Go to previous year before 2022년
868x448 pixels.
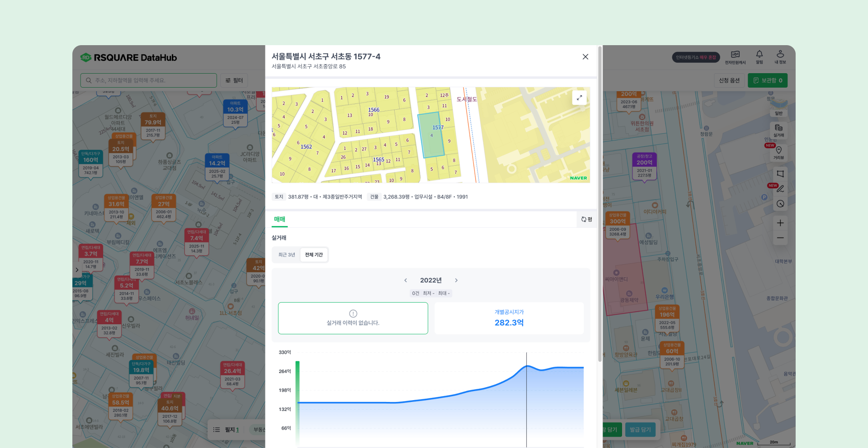(406, 280)
